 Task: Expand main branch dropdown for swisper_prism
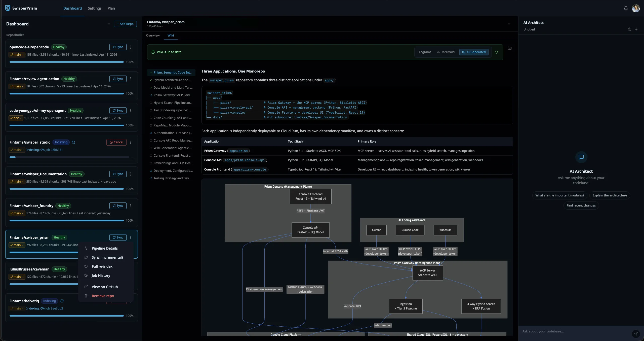17,245
